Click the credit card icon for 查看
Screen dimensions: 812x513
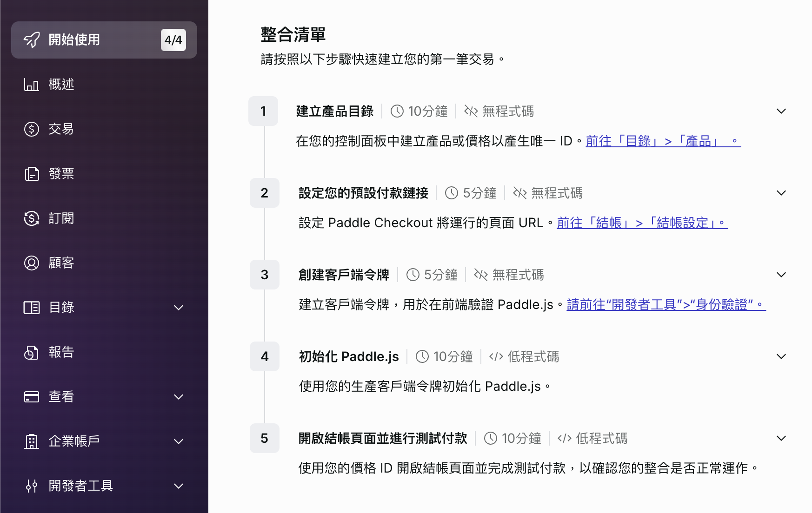click(x=32, y=397)
